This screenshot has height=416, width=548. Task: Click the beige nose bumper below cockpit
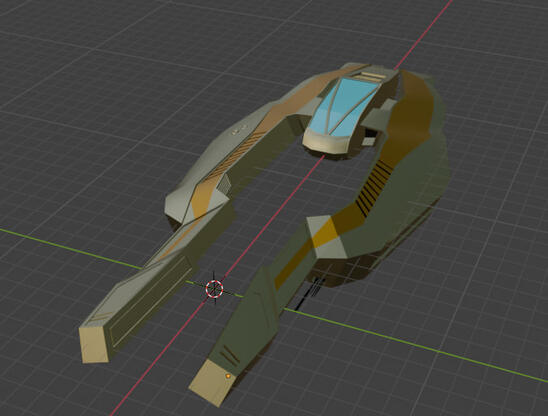tap(328, 143)
